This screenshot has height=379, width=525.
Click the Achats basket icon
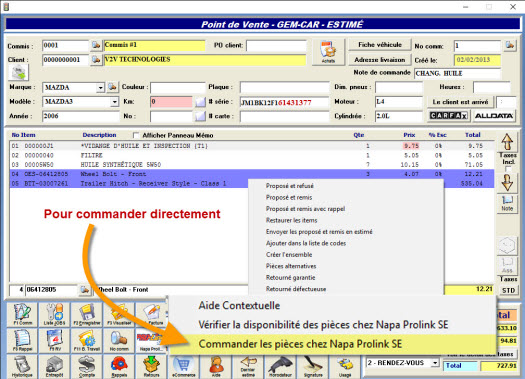click(x=328, y=52)
